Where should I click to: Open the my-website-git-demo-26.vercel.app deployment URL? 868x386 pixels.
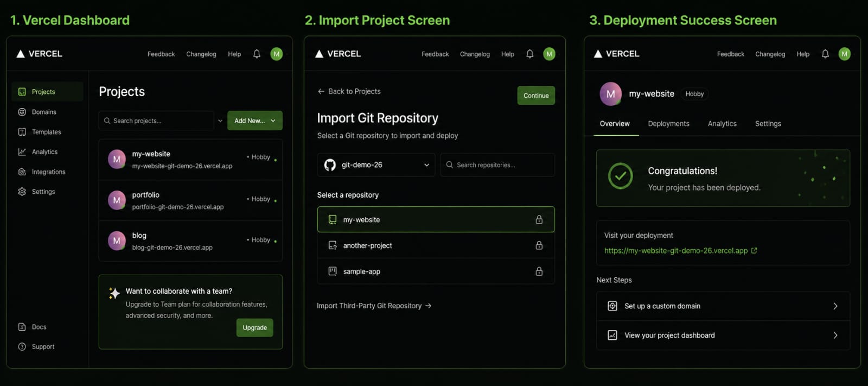click(676, 250)
